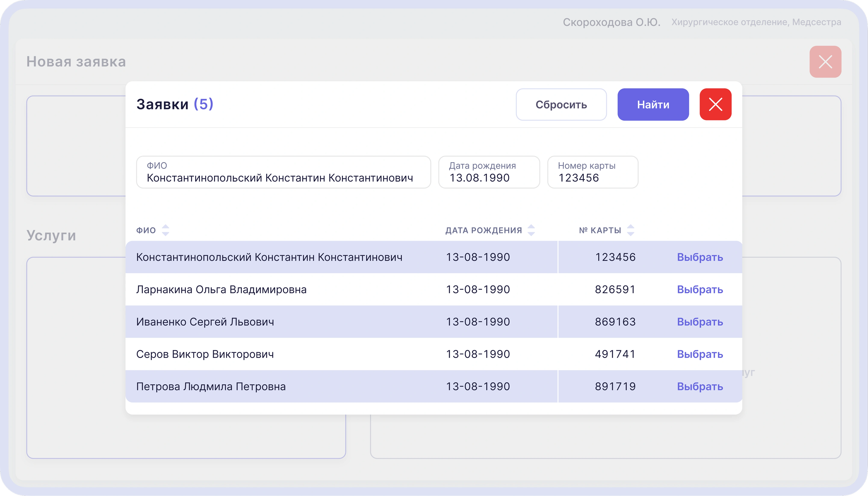Choose Выбрать for Петрова Людмила Петровна
The width and height of the screenshot is (868, 496).
[700, 387]
